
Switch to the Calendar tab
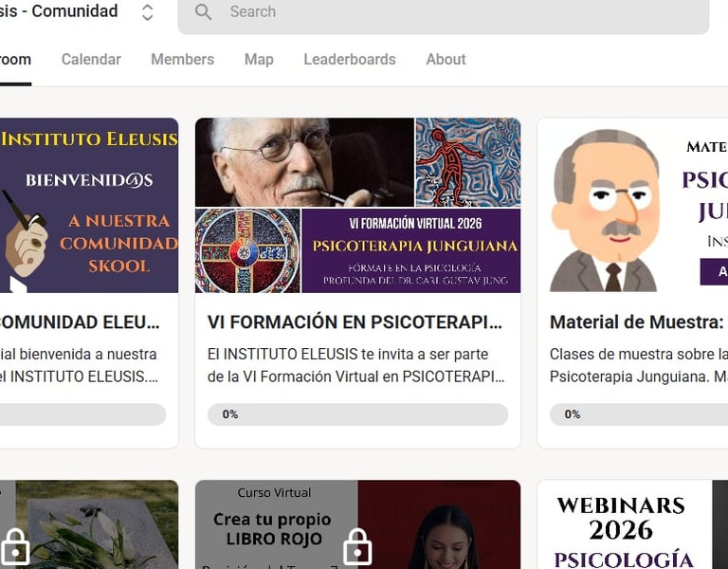91,60
